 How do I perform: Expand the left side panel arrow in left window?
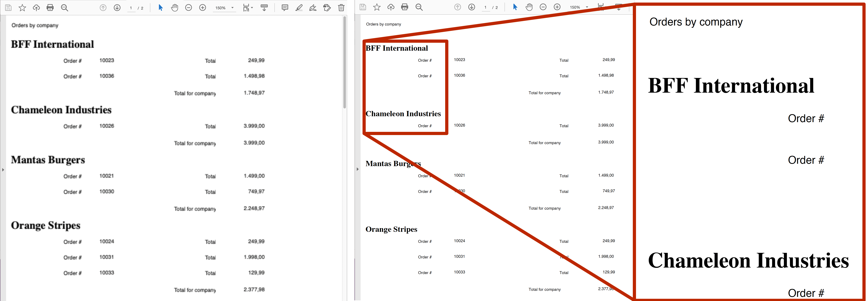(x=3, y=170)
